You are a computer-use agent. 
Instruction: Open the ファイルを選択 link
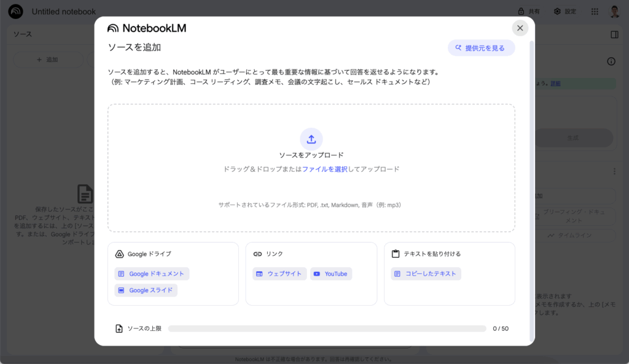tap(324, 169)
